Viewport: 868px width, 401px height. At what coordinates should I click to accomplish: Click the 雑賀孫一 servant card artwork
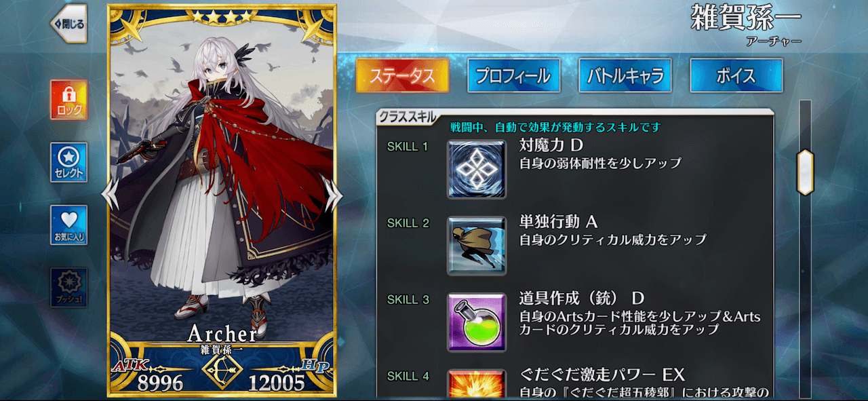222,183
